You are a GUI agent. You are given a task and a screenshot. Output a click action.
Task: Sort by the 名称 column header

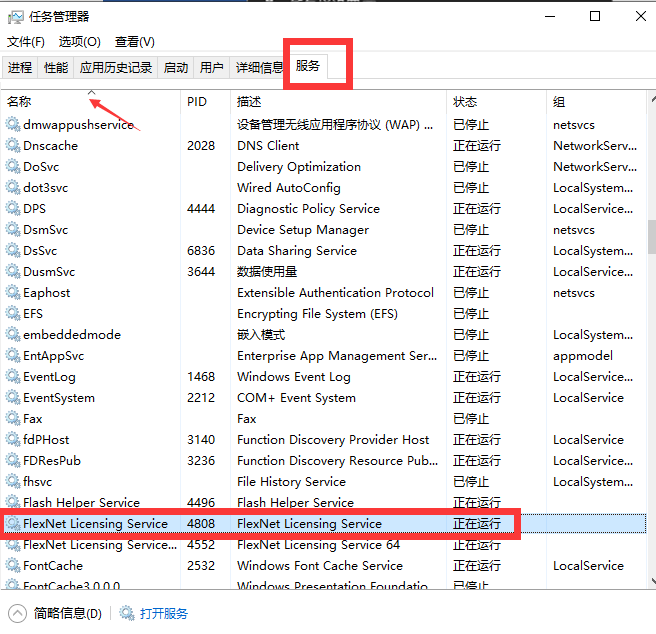[91, 101]
